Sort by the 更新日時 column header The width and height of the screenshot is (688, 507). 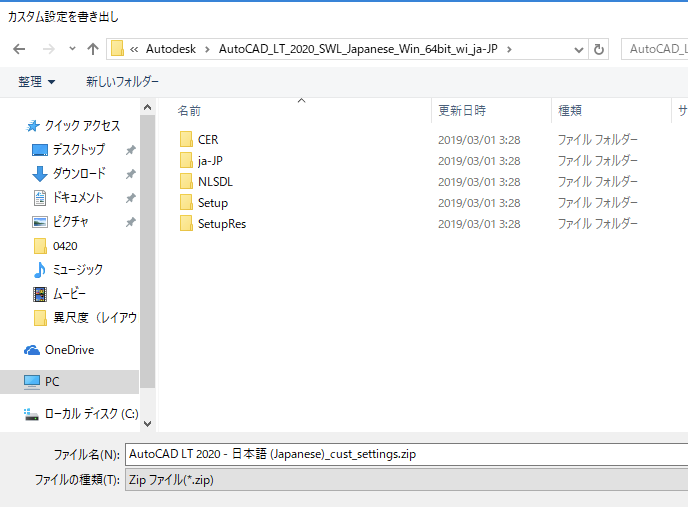(462, 111)
